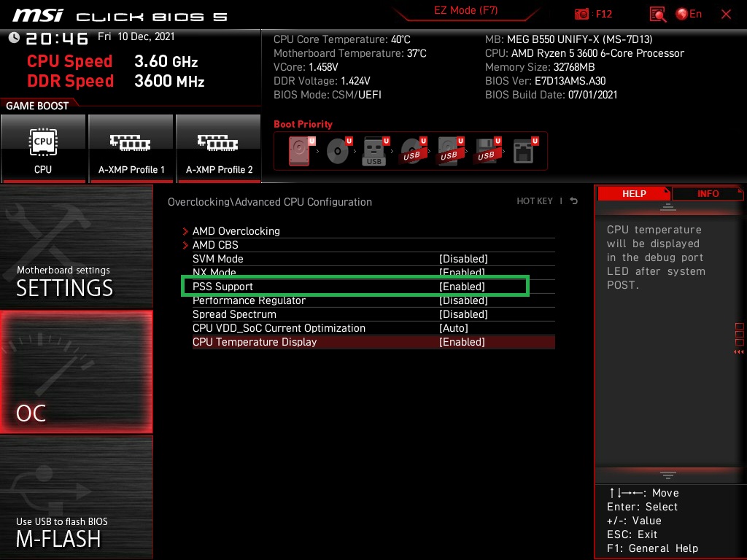This screenshot has height=560, width=747.
Task: Click the F12 screenshot camera icon
Action: pyautogui.click(x=581, y=14)
